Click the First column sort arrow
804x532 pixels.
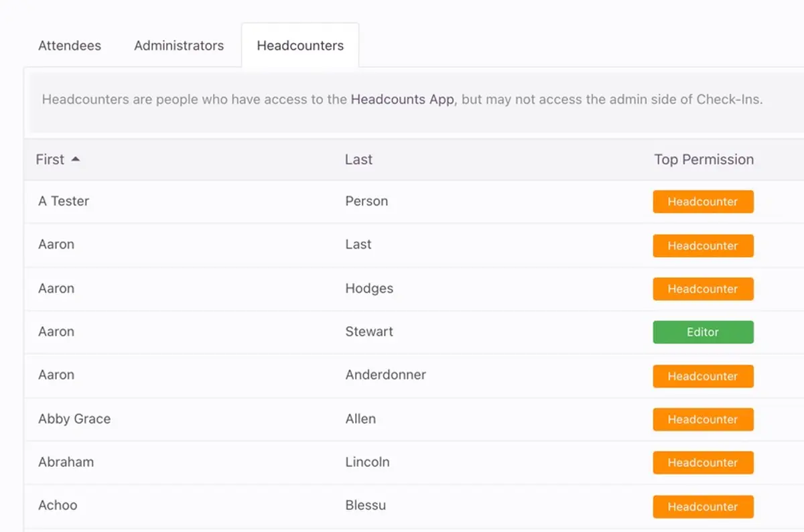coord(76,159)
